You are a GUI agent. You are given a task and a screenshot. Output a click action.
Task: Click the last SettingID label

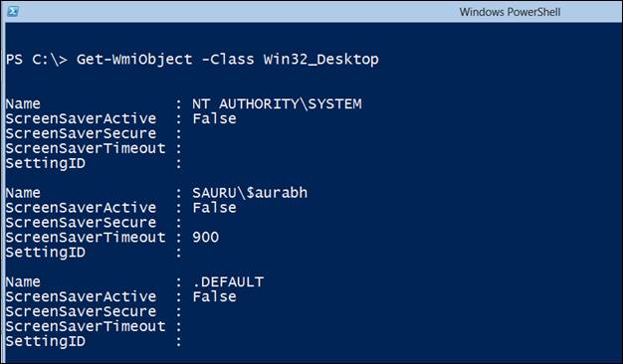[46, 341]
